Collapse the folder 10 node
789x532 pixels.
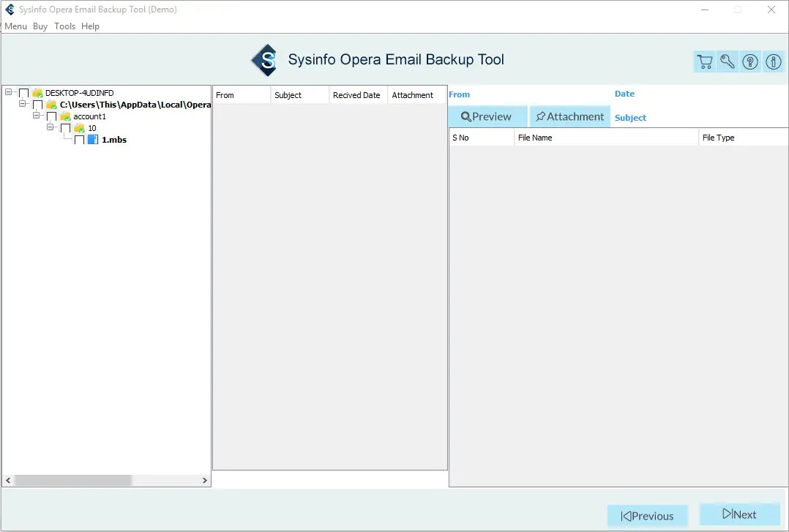coord(51,127)
